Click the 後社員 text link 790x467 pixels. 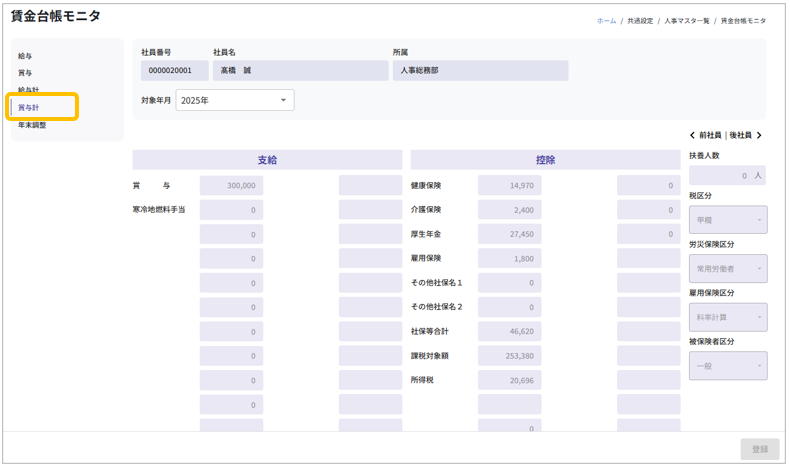pos(740,135)
